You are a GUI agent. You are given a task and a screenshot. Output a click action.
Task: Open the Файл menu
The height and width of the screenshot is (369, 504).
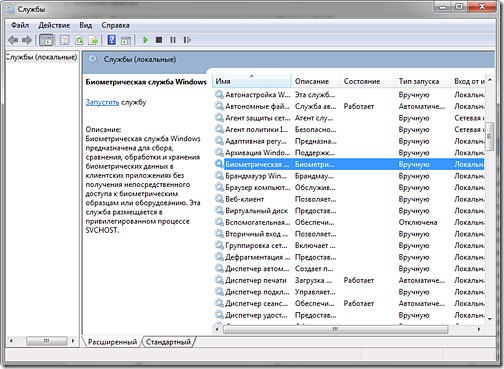(20, 25)
